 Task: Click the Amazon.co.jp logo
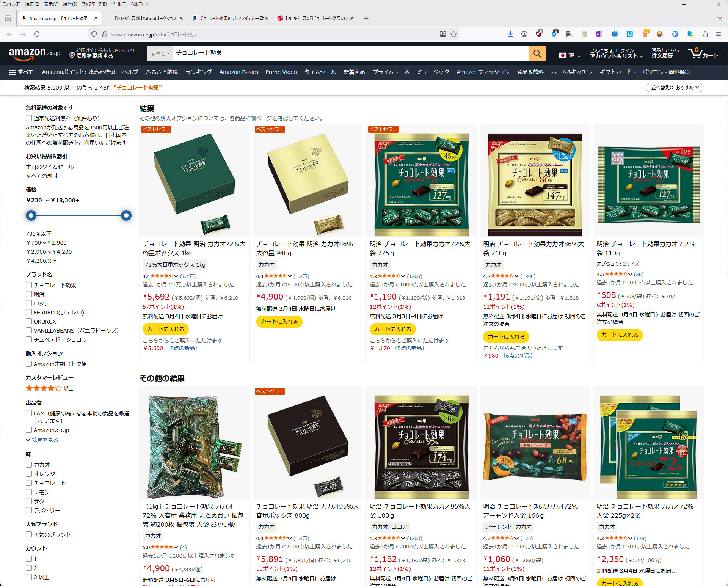(x=34, y=53)
